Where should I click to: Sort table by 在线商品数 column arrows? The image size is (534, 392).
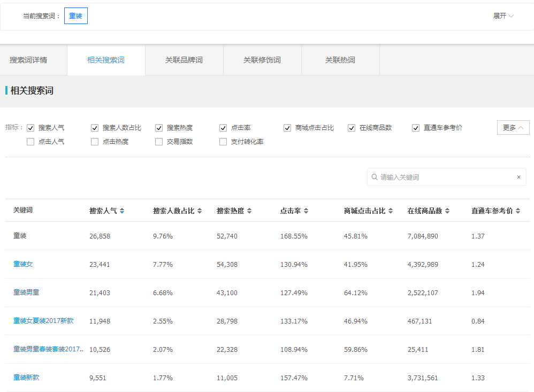click(447, 211)
